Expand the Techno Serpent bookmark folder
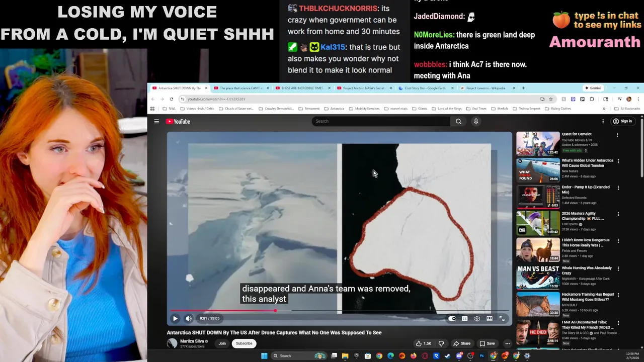This screenshot has width=644, height=362. 526,109
